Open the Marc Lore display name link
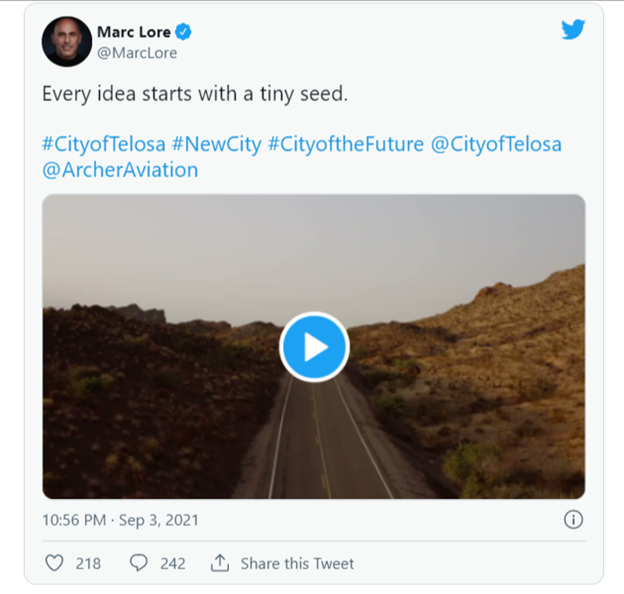624x594 pixels. [x=133, y=32]
